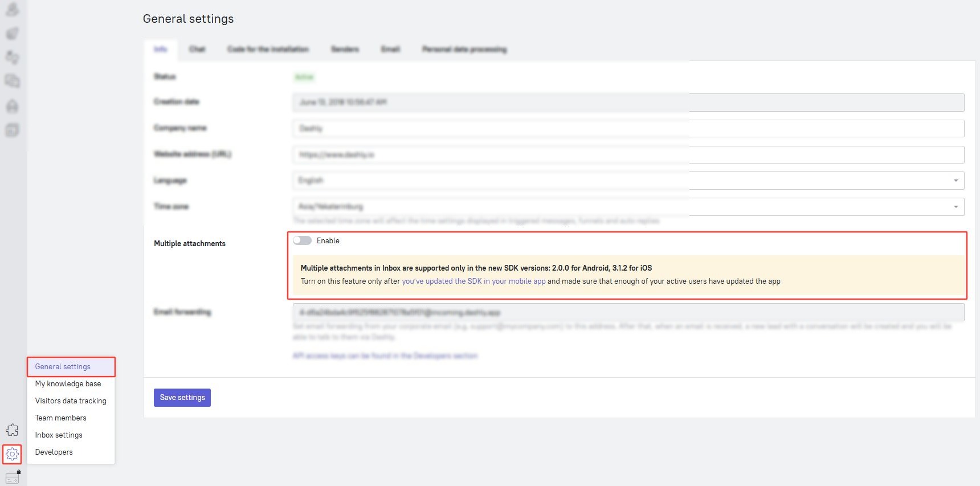Open Developers from the settings menu
Screen dimensions: 980x486
(54, 452)
